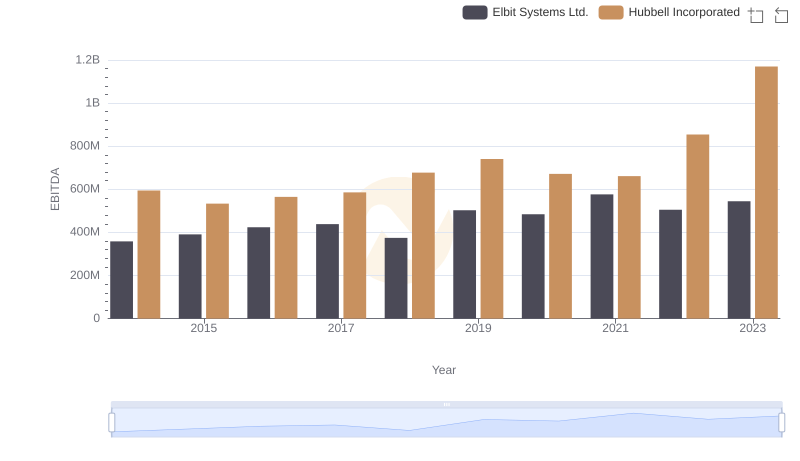This screenshot has height=461, width=800.
Task: Click the Elbit Systems 2019 bar
Action: [464, 264]
